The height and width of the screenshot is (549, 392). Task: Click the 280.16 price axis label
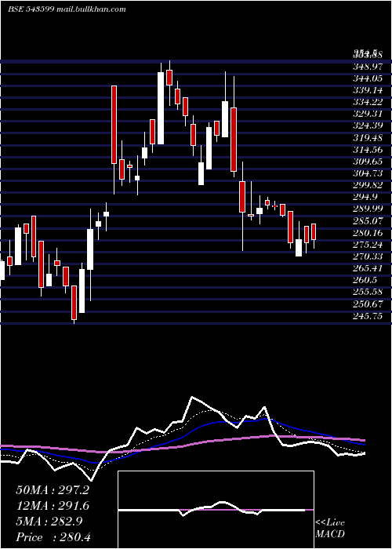point(368,233)
